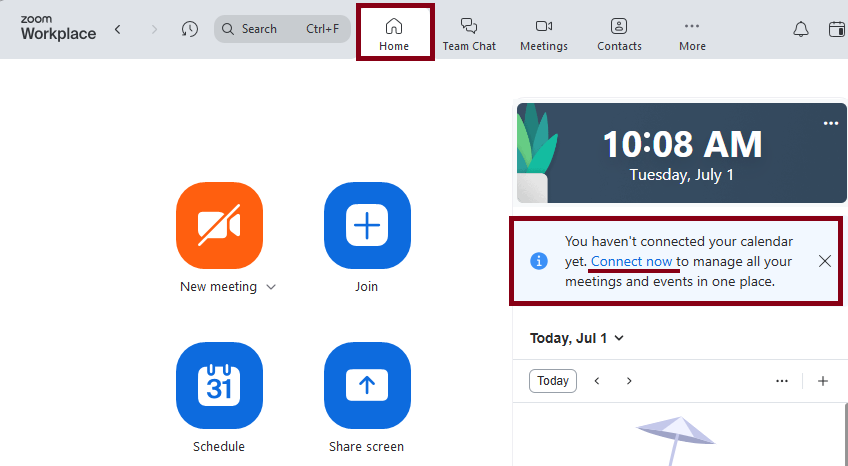Open the Meetings tab
The width and height of the screenshot is (848, 466).
544,33
